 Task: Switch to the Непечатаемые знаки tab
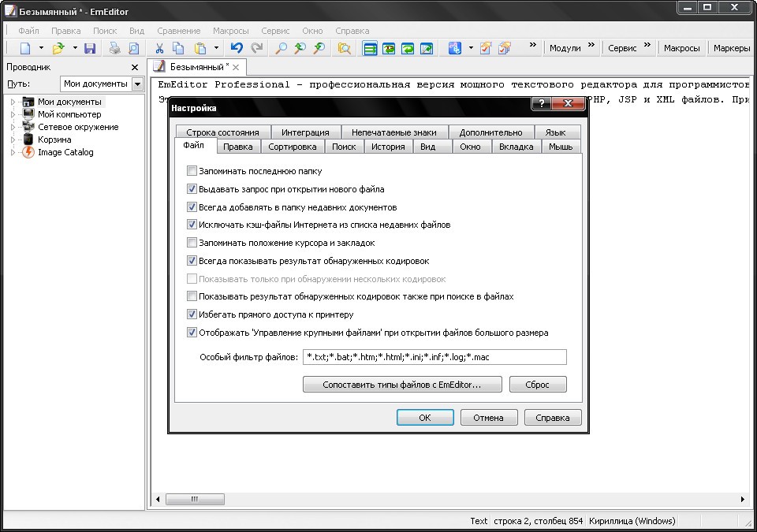394,132
